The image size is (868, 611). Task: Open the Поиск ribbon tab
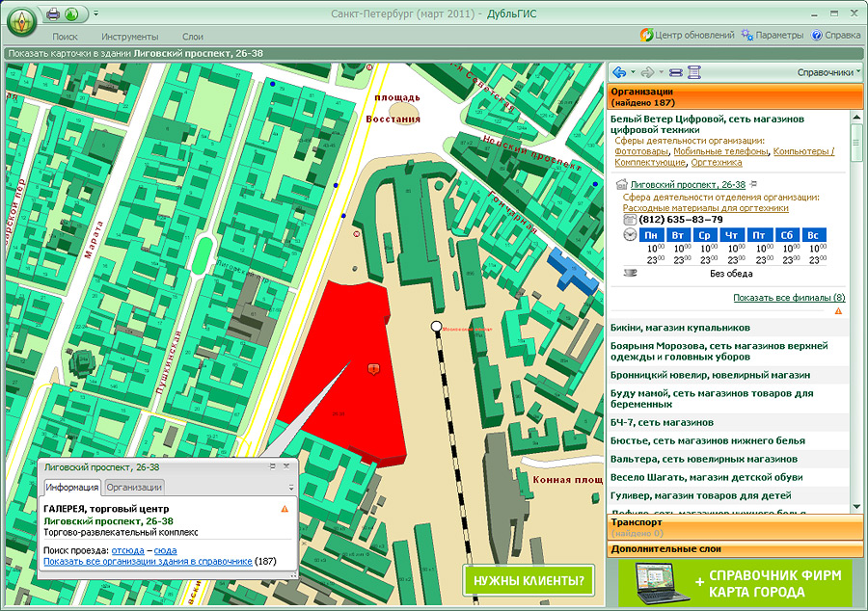point(65,37)
